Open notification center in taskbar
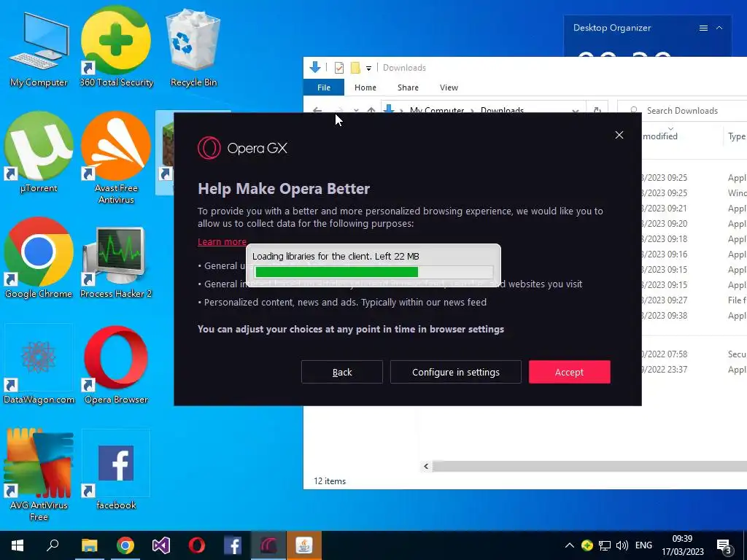Image resolution: width=747 pixels, height=560 pixels. [x=724, y=546]
